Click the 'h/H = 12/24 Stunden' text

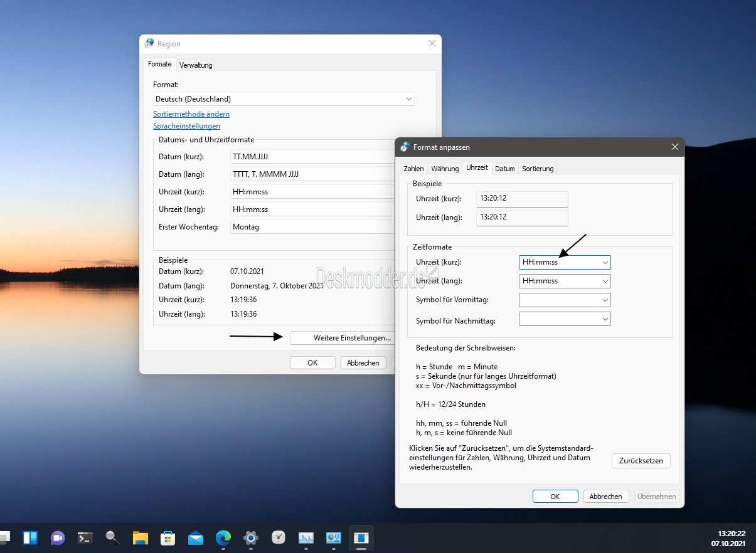(450, 404)
